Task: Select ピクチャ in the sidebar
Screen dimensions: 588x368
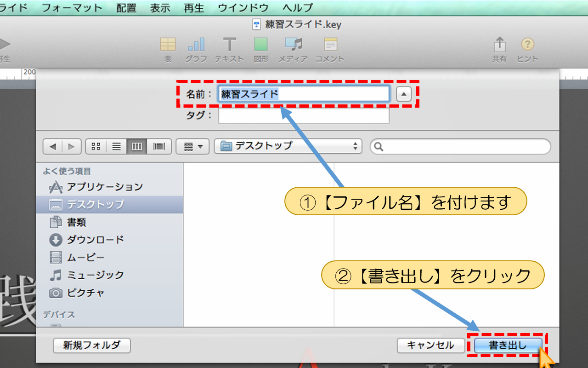Action: (110, 293)
